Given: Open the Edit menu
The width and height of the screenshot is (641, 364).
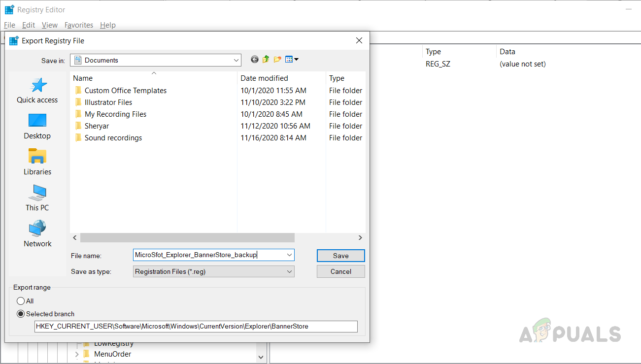Looking at the screenshot, I should [x=29, y=25].
